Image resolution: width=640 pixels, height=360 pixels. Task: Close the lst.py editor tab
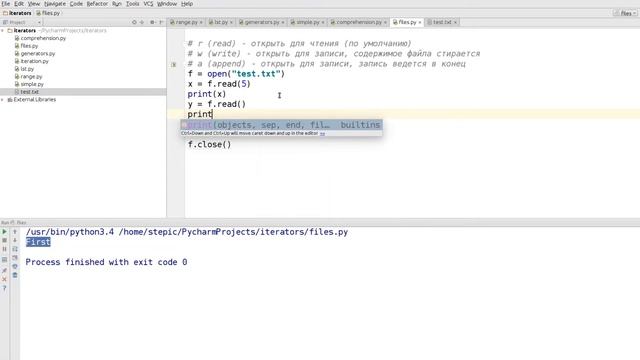point(231,22)
